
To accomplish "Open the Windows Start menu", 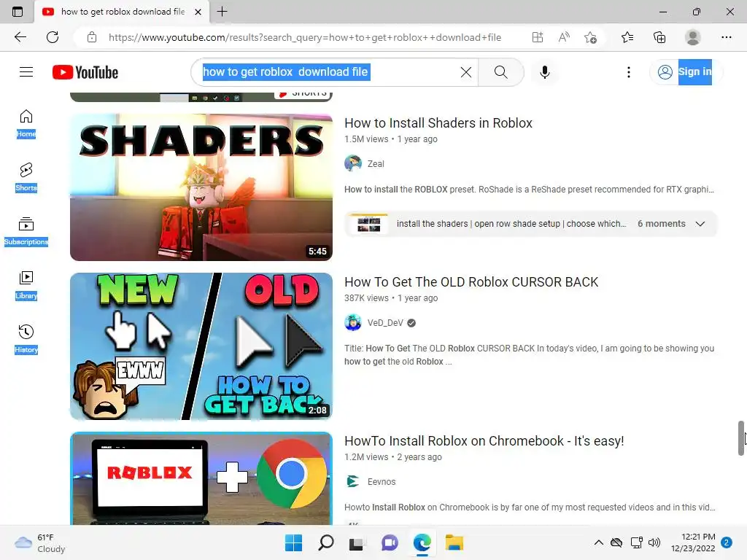I will point(293,542).
